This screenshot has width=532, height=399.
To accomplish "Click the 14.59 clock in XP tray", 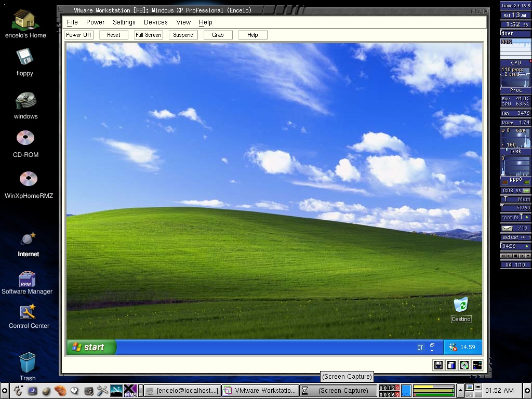I will tap(468, 347).
